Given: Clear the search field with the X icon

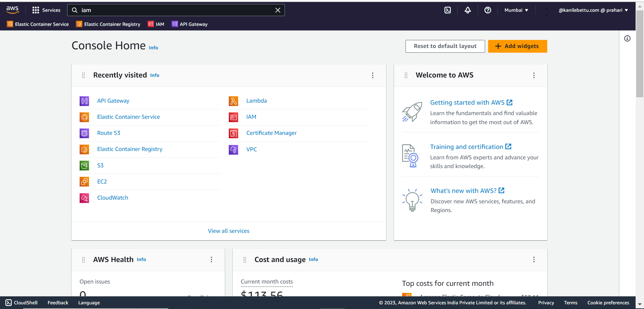Looking at the screenshot, I should [278, 10].
